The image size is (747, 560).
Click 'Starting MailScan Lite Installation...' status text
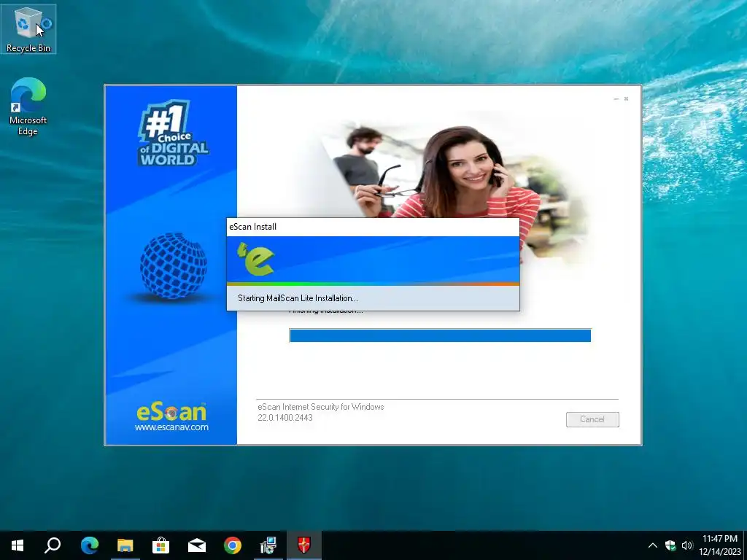(298, 298)
